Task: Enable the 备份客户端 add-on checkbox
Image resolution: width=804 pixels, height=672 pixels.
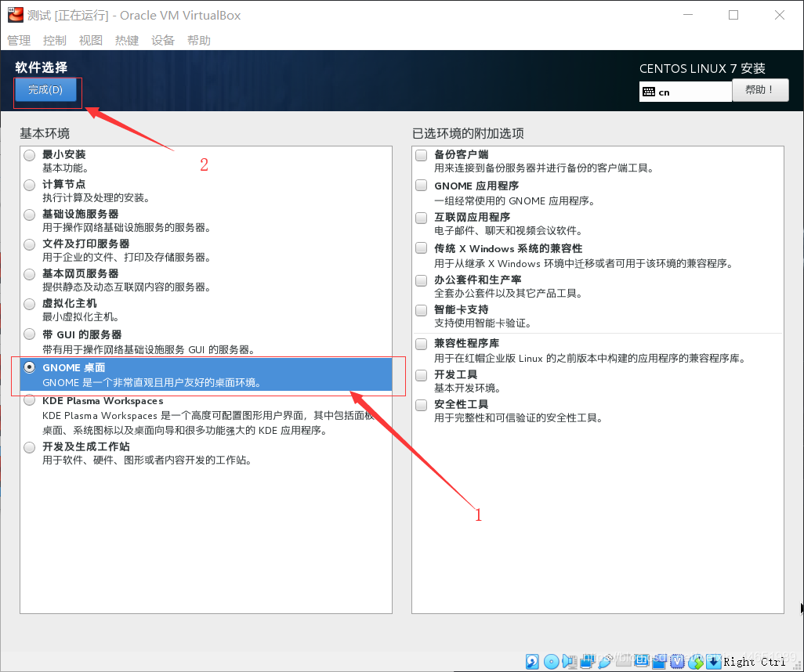Action: pyautogui.click(x=422, y=155)
